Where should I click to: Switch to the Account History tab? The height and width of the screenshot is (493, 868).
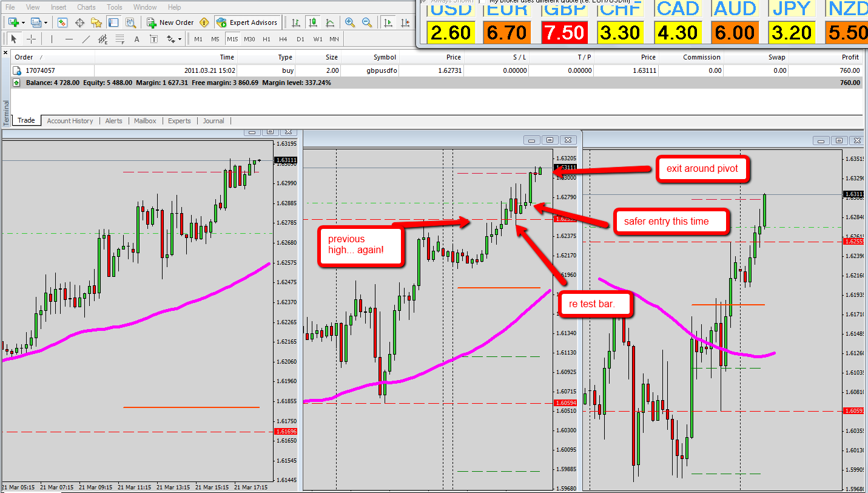click(70, 121)
